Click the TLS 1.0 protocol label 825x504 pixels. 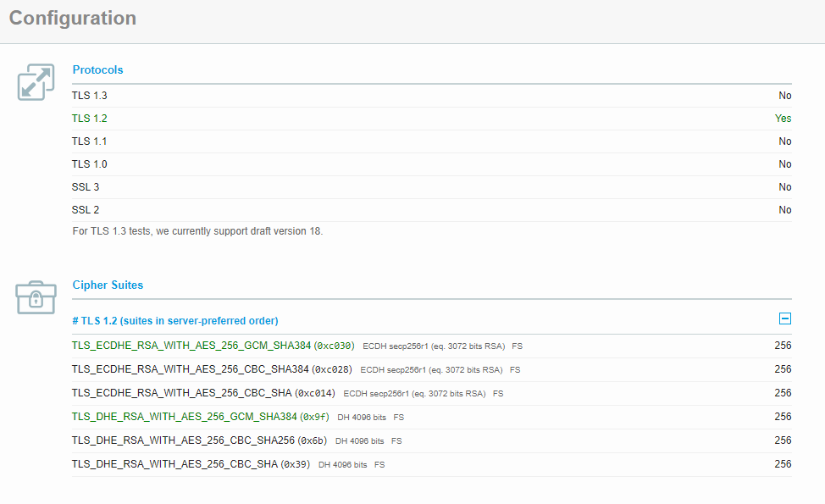[x=90, y=164]
